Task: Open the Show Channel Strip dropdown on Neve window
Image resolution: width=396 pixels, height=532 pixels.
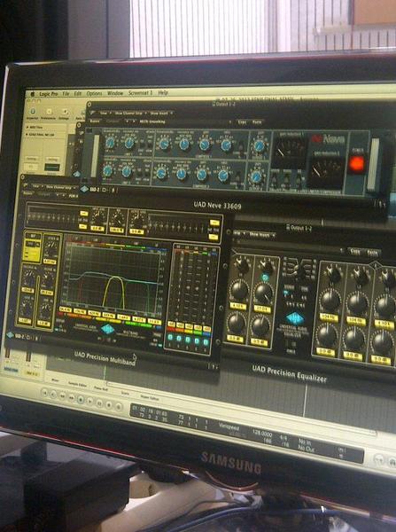Action: (x=129, y=113)
